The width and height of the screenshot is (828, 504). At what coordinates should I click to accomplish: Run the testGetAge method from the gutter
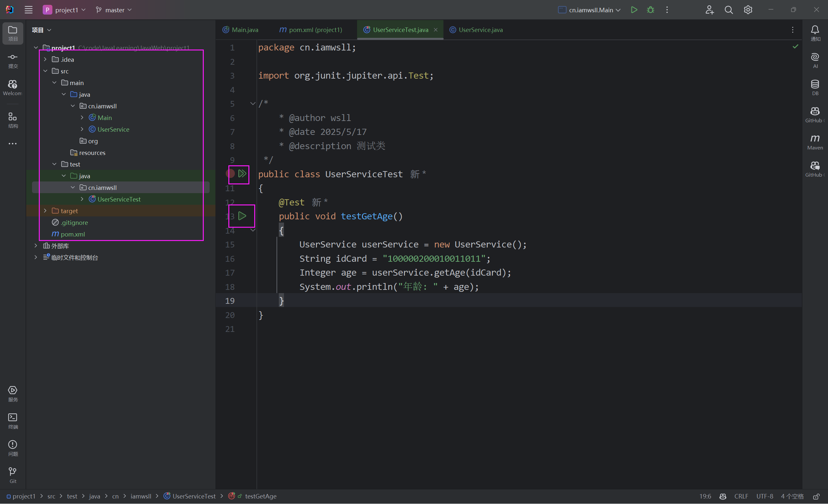tap(242, 216)
